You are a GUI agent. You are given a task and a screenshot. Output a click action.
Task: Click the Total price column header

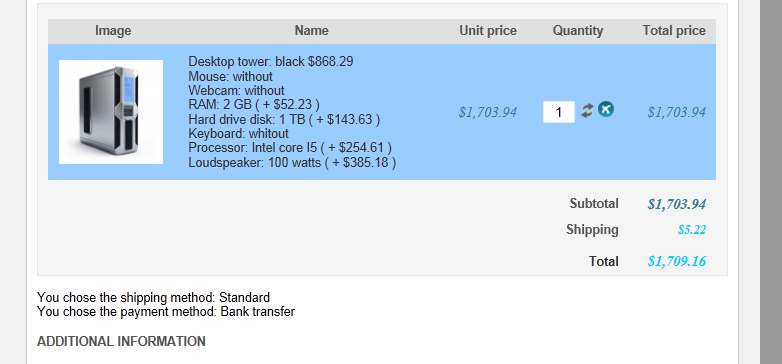tap(674, 31)
